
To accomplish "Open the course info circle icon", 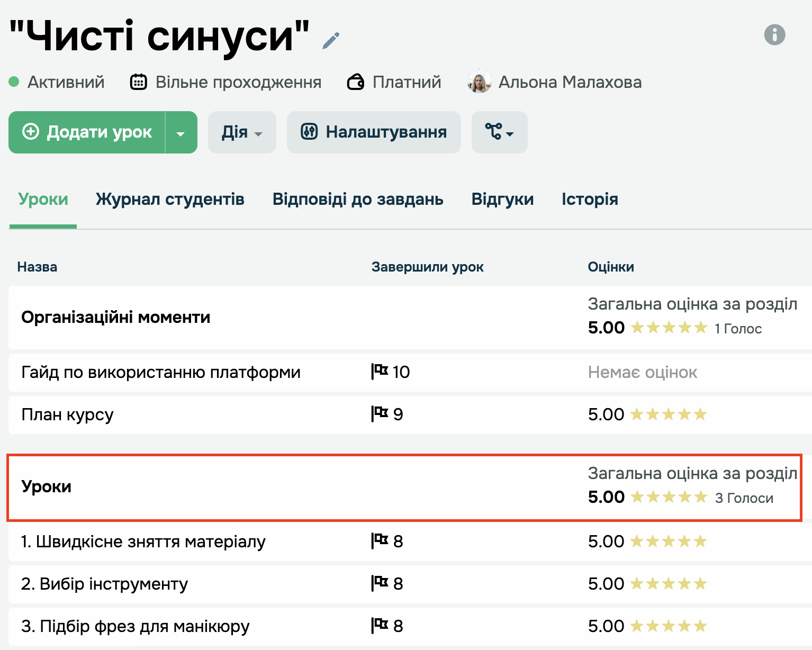I will (x=774, y=35).
